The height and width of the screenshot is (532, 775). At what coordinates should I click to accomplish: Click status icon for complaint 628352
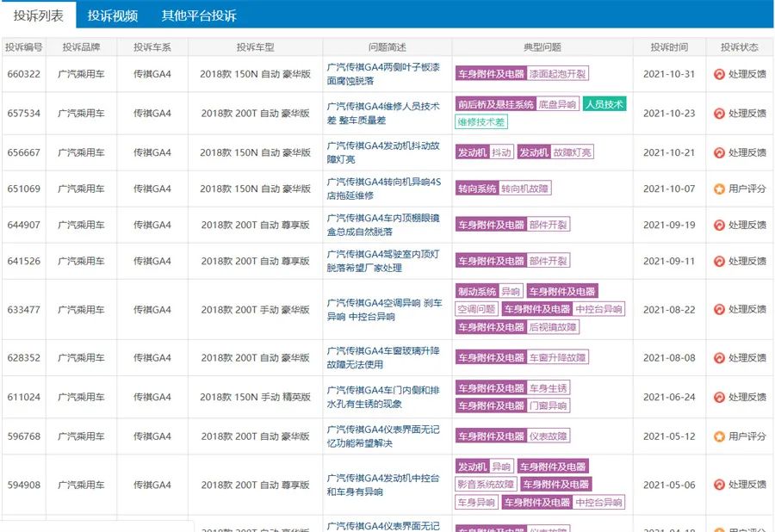[719, 357]
